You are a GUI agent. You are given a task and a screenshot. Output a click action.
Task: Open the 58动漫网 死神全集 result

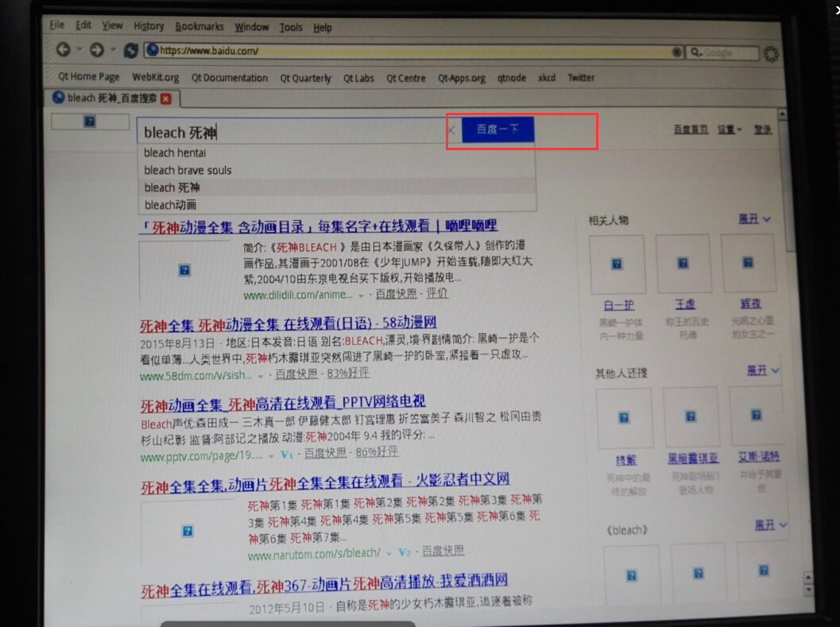pyautogui.click(x=288, y=323)
